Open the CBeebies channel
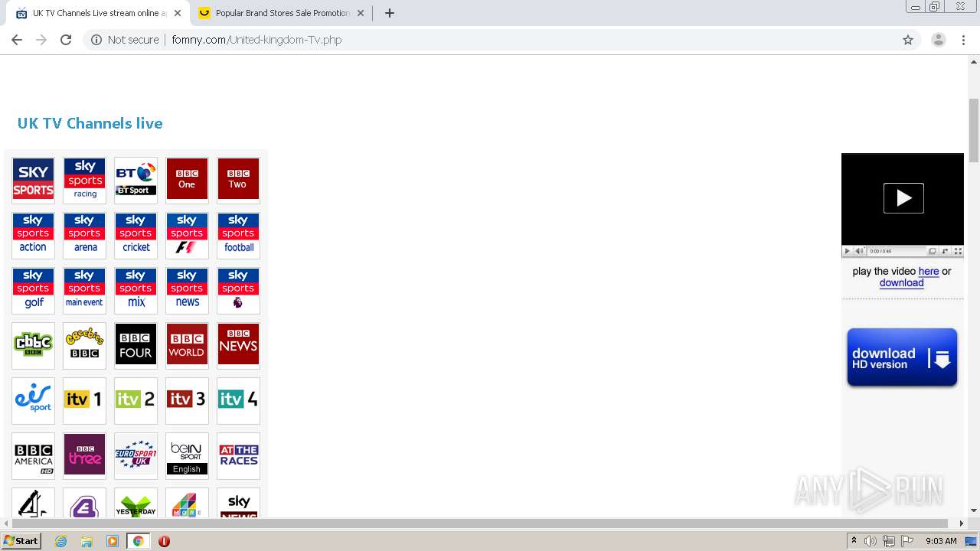 tap(84, 345)
